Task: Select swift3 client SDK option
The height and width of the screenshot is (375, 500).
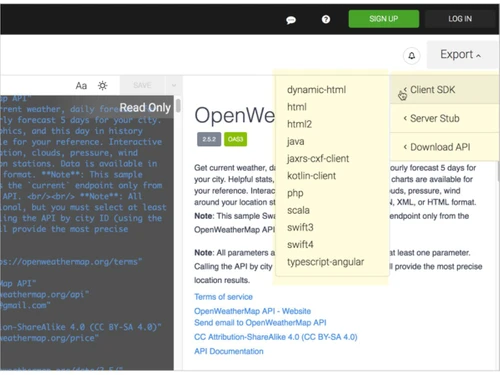Action: 300,228
